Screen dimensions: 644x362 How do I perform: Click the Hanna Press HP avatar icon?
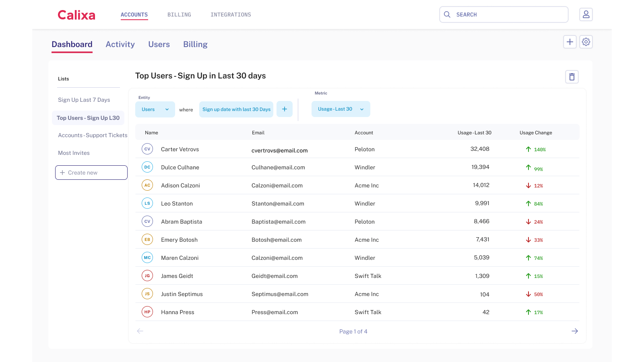click(x=147, y=312)
